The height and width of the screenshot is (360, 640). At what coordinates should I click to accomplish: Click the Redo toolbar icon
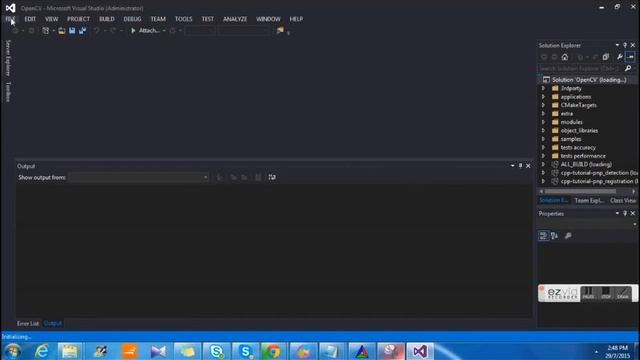click(x=113, y=31)
